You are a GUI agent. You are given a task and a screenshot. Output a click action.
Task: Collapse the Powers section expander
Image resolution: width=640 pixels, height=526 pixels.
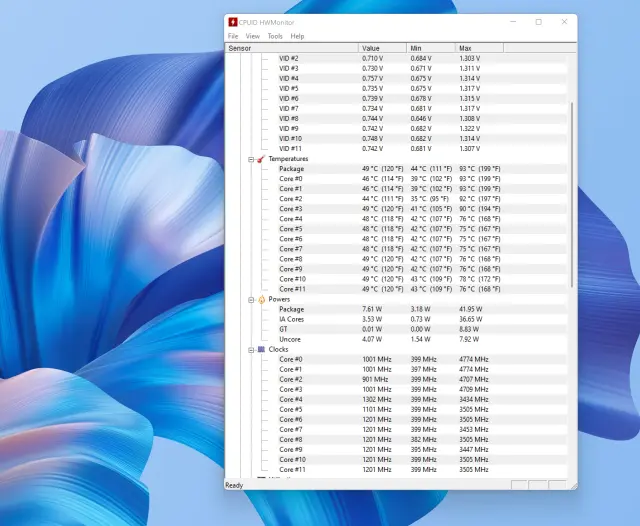[251, 299]
